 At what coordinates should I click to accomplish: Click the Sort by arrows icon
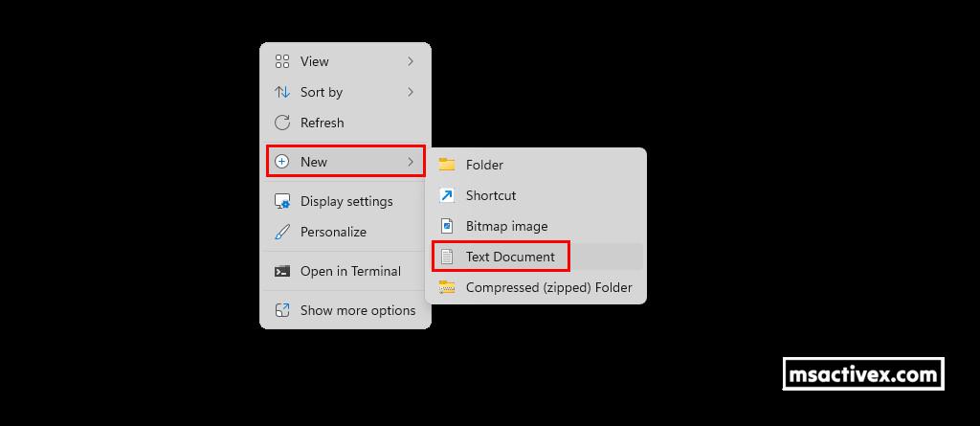(x=282, y=92)
